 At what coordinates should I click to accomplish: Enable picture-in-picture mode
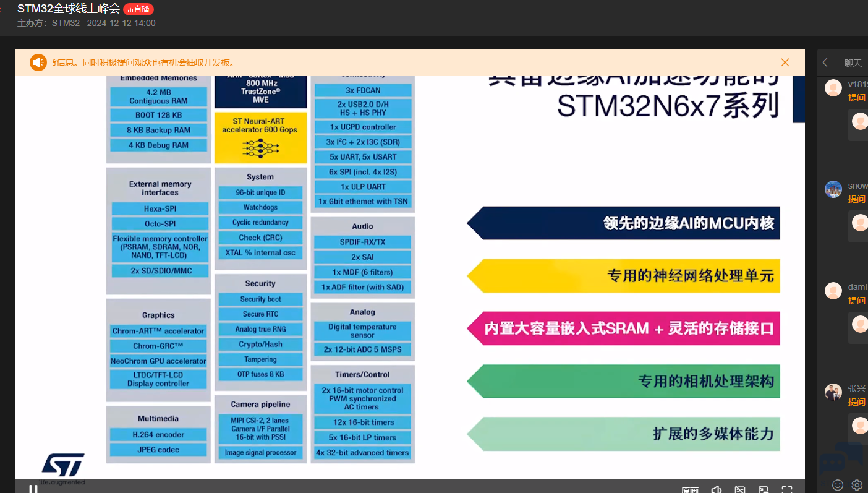click(764, 490)
